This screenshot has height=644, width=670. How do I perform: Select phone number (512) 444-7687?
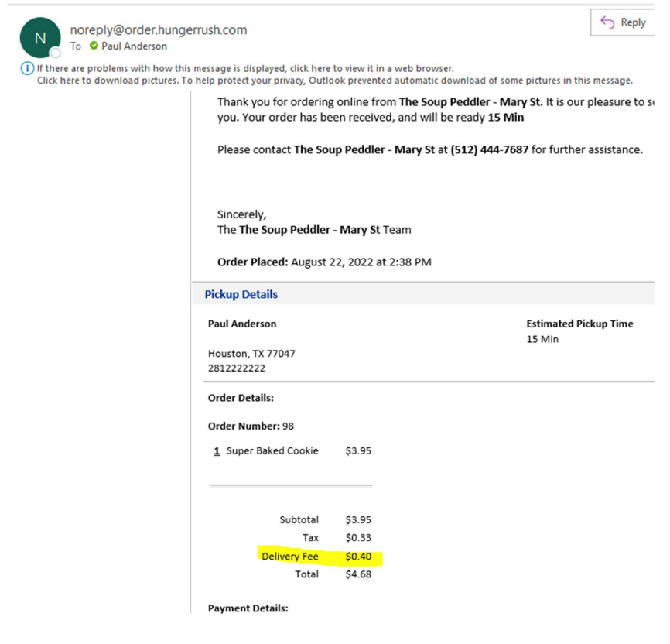pos(489,149)
